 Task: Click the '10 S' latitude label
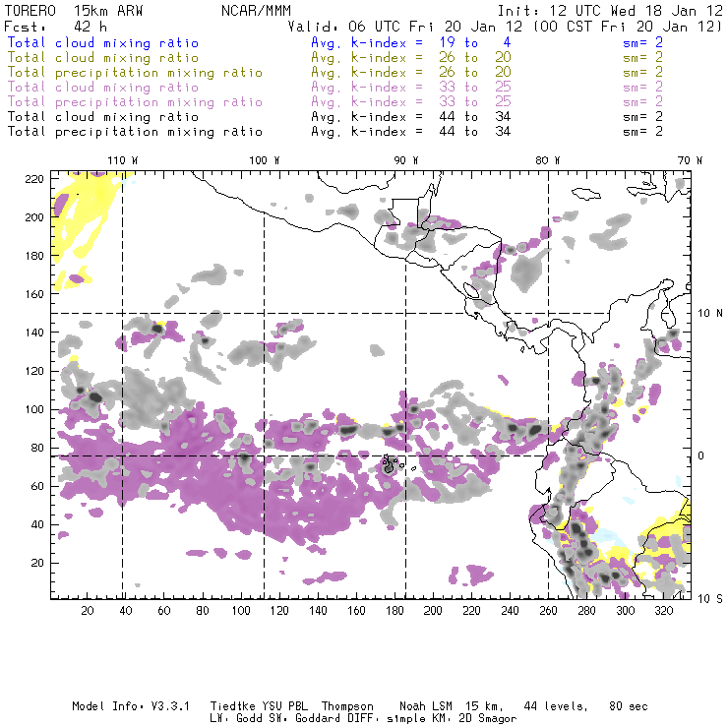tap(710, 599)
